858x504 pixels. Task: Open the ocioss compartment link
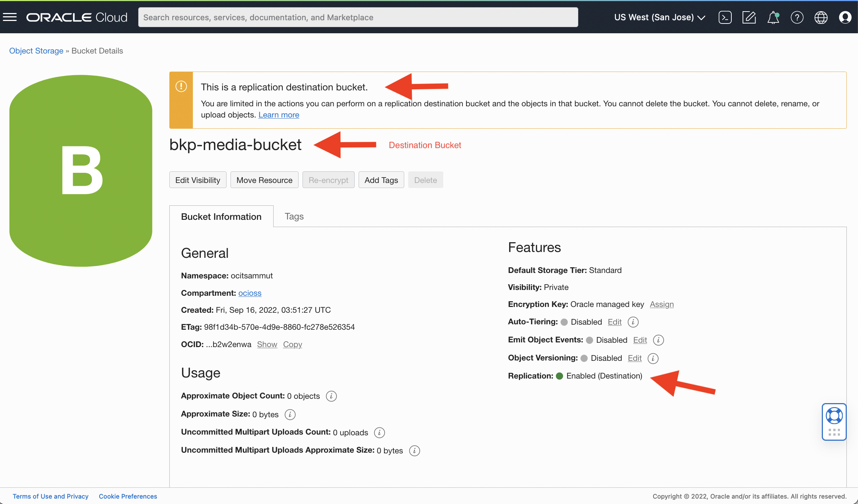point(250,293)
